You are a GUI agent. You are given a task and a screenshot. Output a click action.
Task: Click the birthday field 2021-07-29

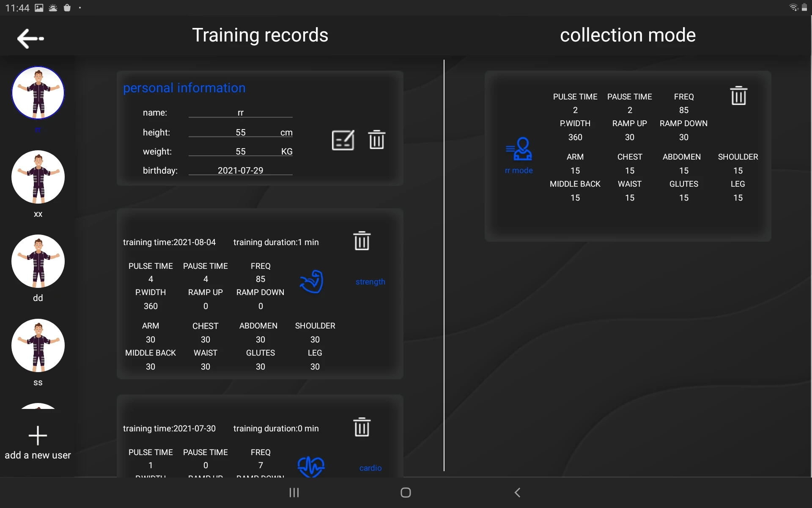pos(240,170)
